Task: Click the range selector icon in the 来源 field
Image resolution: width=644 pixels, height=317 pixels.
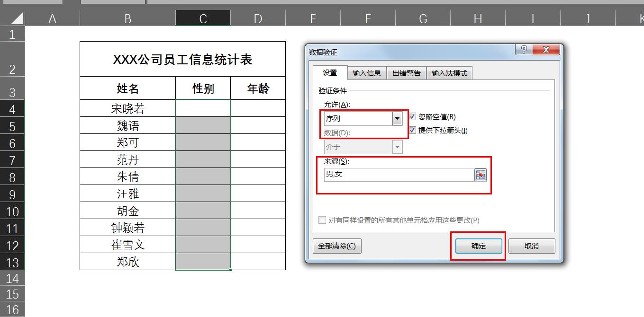Action: pyautogui.click(x=481, y=175)
